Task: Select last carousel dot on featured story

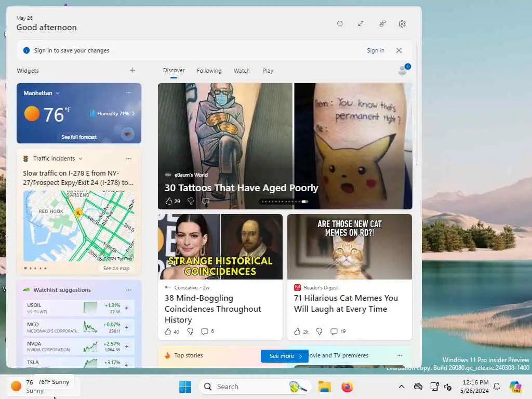Action: [304, 202]
